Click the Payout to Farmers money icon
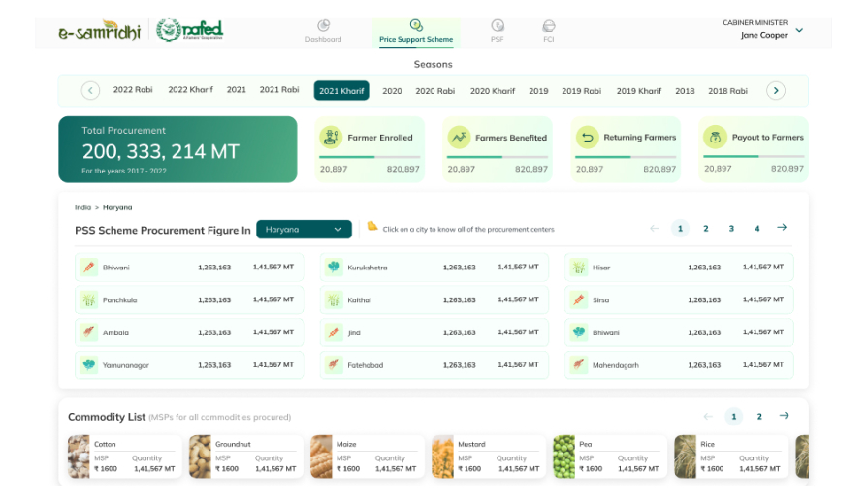Image resolution: width=868 pixels, height=504 pixels. pos(715,138)
